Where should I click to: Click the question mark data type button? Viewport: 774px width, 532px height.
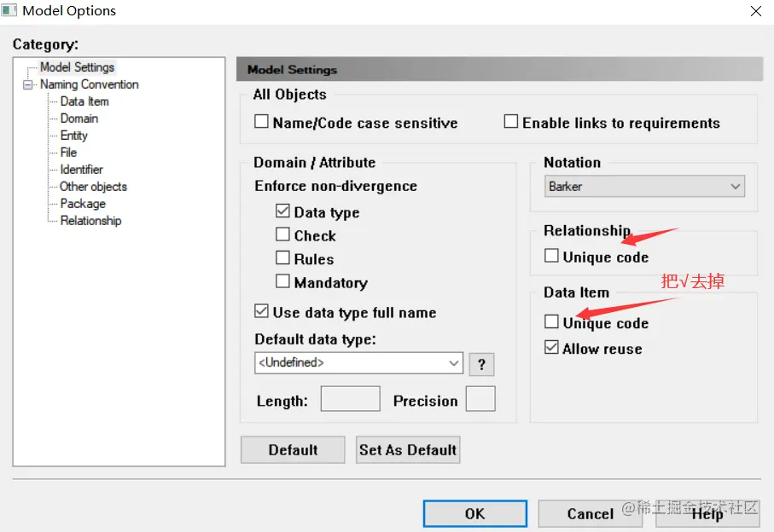pyautogui.click(x=481, y=364)
